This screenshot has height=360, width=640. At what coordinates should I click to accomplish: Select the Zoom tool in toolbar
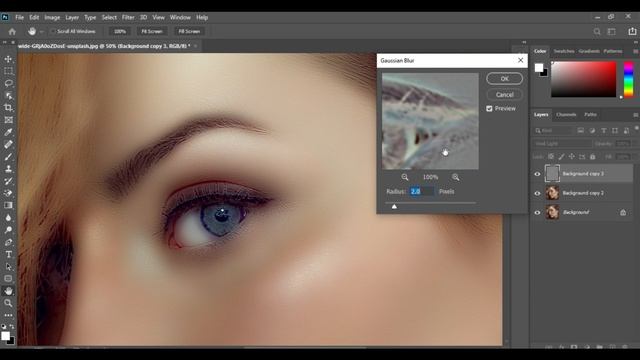click(x=8, y=303)
